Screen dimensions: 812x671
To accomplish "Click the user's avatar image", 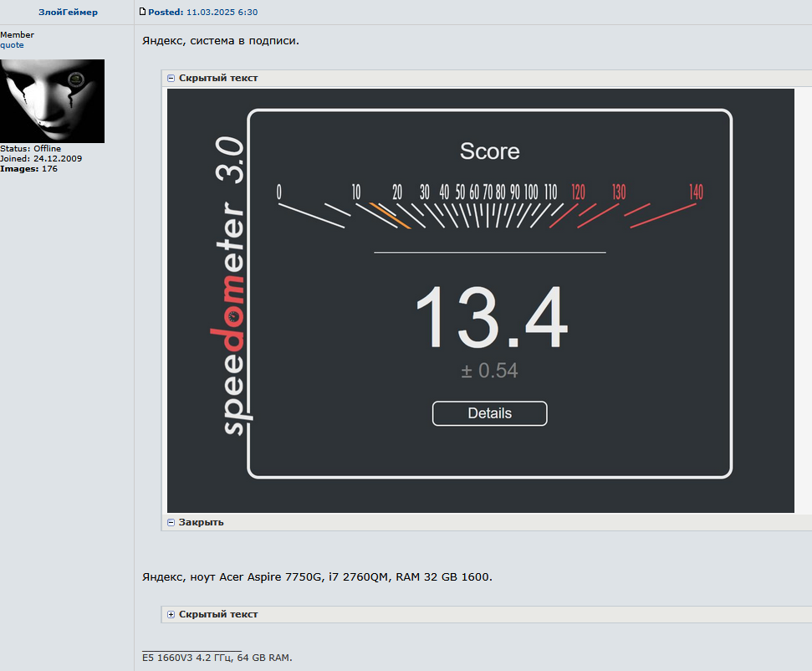I will (x=53, y=101).
